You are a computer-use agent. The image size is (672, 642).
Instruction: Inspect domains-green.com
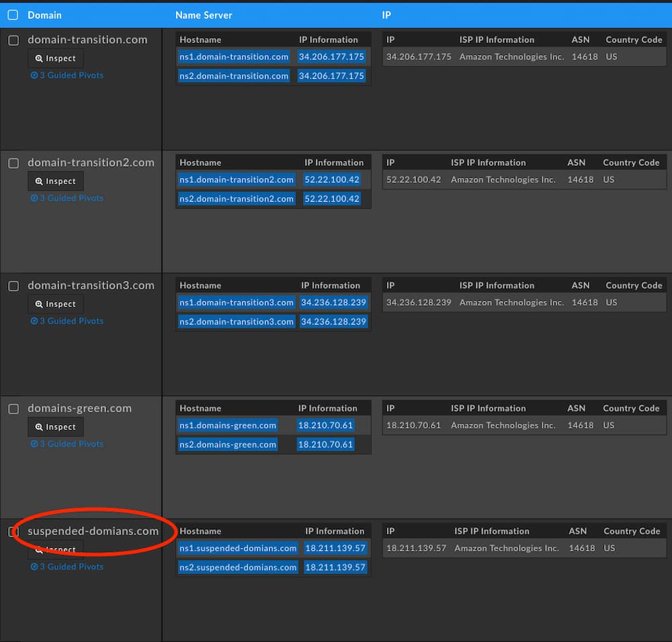point(56,427)
